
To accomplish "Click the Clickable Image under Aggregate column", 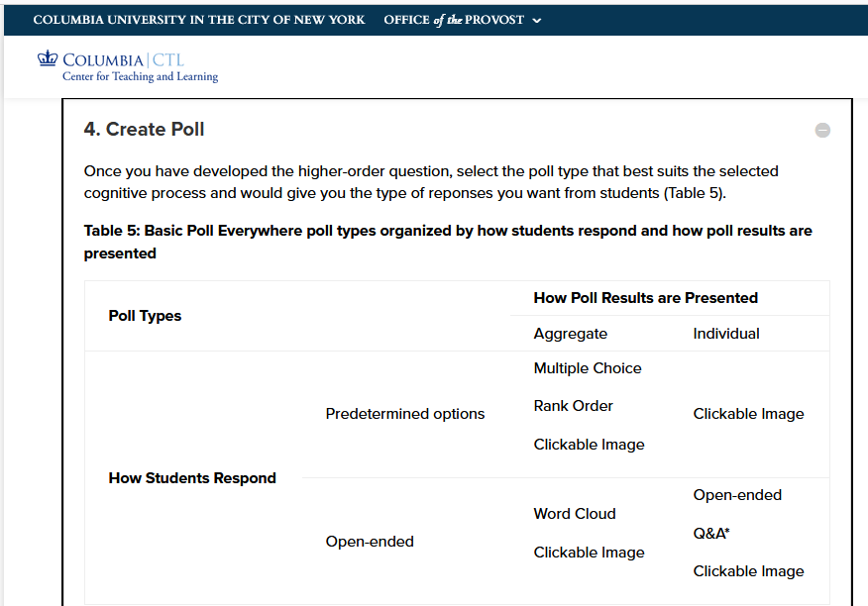I will (589, 444).
